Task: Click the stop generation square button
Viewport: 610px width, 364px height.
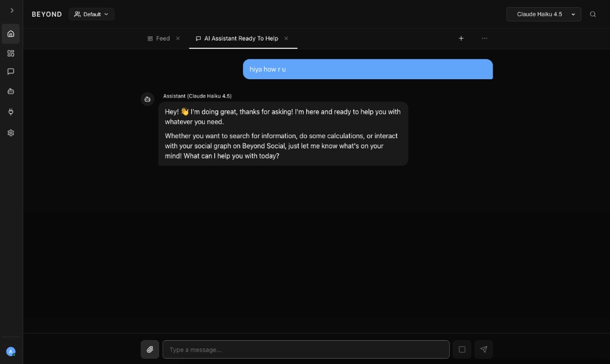Action: click(x=462, y=349)
